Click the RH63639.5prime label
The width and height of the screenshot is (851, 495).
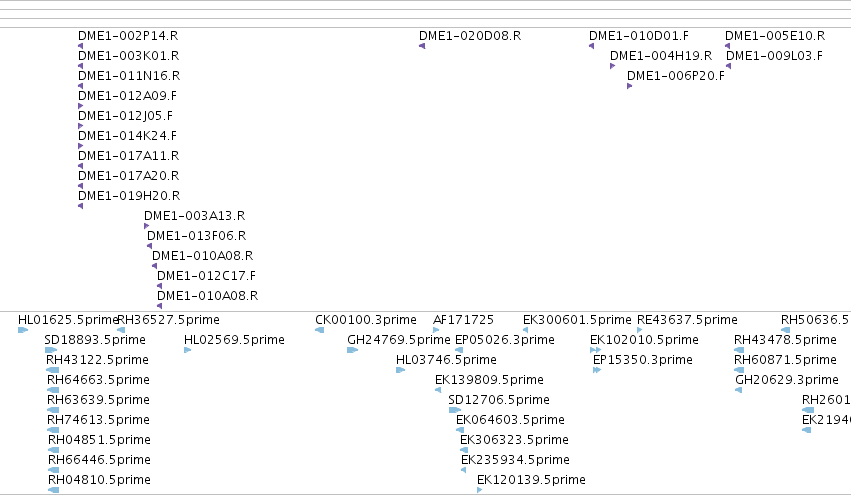pos(98,400)
